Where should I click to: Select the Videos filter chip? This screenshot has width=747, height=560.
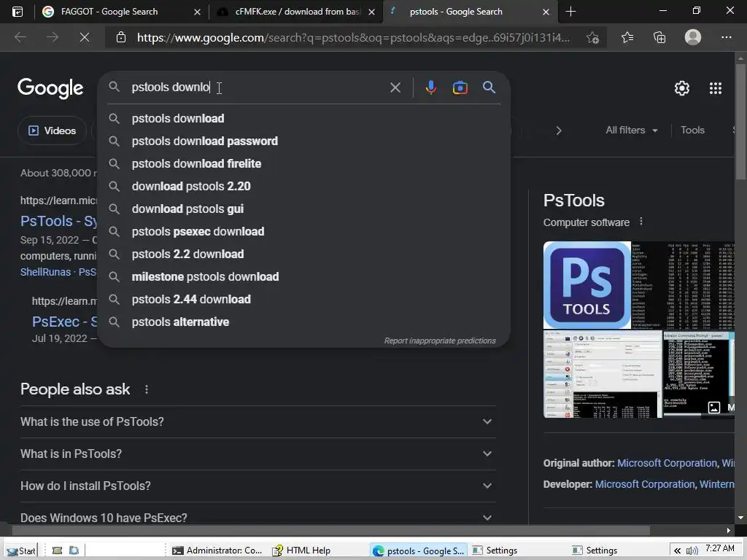click(x=53, y=131)
